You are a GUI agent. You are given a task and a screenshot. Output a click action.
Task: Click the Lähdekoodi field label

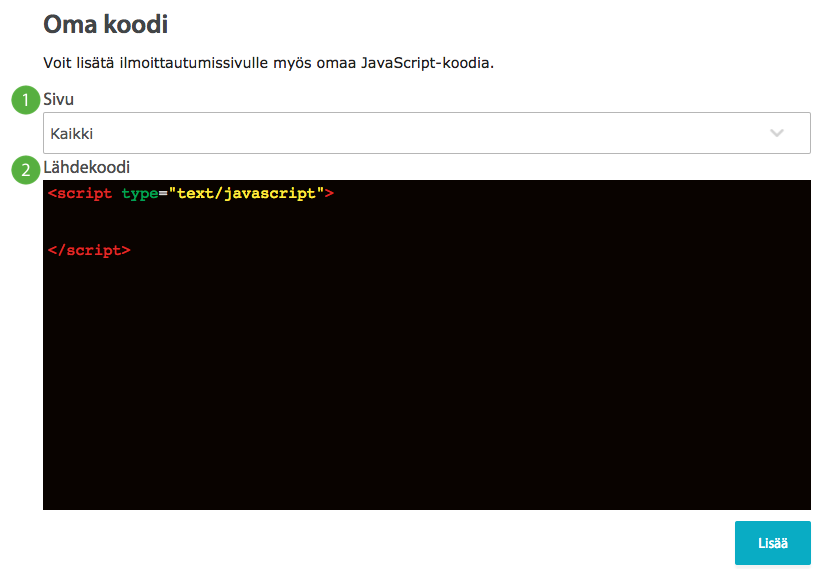[x=86, y=167]
